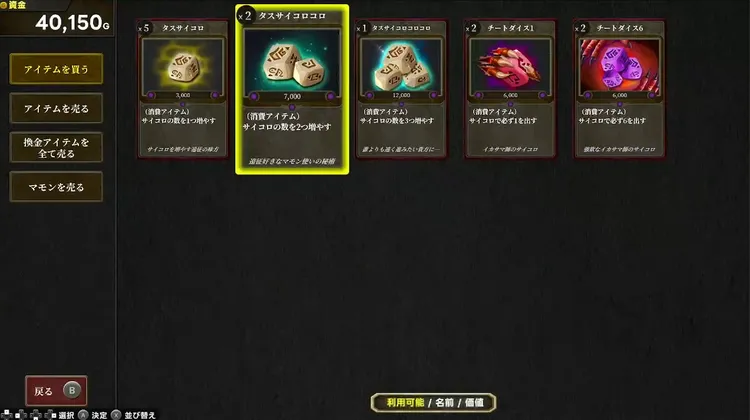Select the チートダイス6 purple dice artwork

(619, 65)
